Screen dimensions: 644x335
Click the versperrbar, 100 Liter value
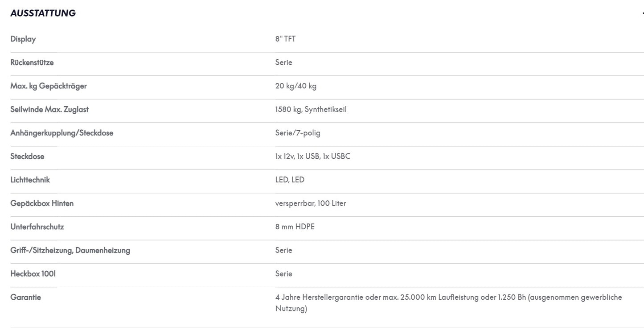(311, 203)
